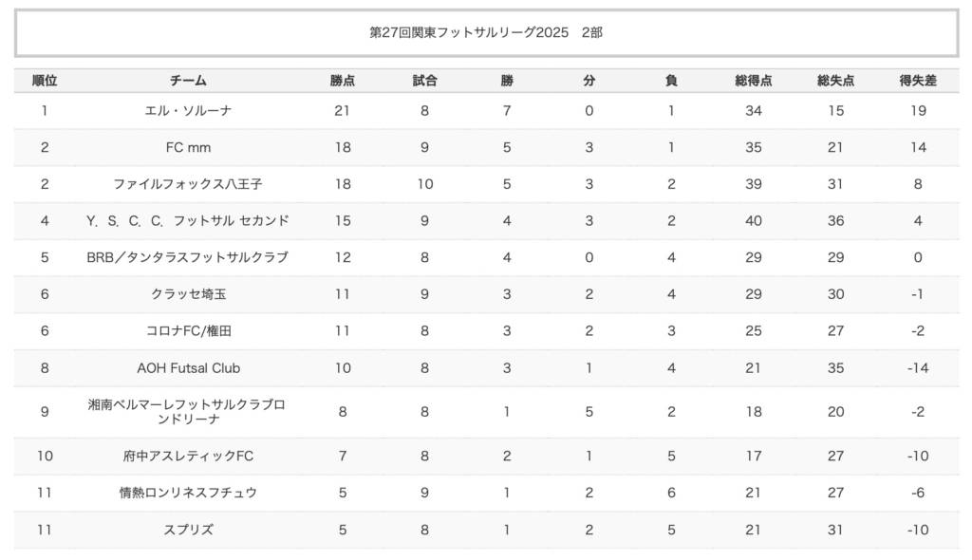Select 湘南ベルマーレフットサルクラブロンドリーナ team
Screen dimensions: 972x560
tap(188, 412)
